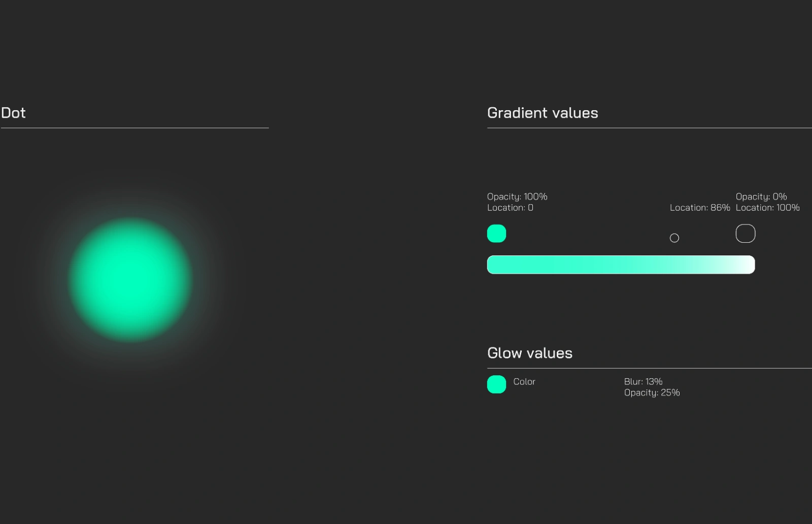Click the "Opacity: 100%" label
Screen dimensions: 812x524
(517, 196)
